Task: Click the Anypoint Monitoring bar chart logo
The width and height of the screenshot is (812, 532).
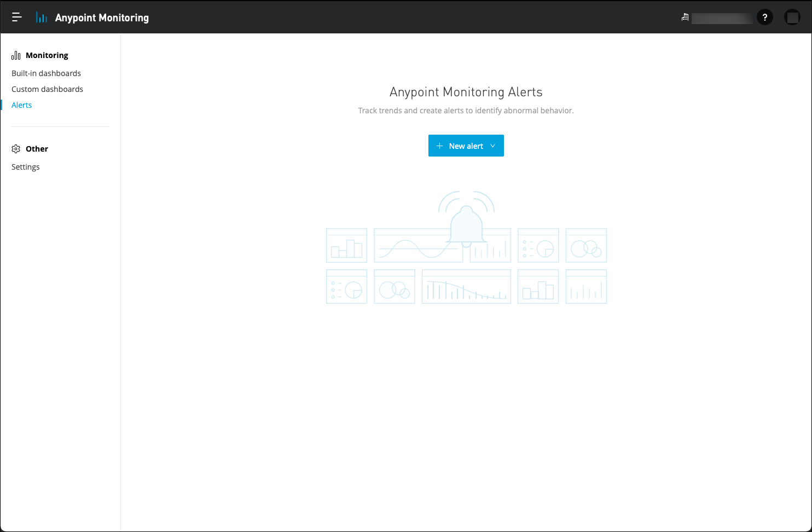Action: tap(42, 18)
